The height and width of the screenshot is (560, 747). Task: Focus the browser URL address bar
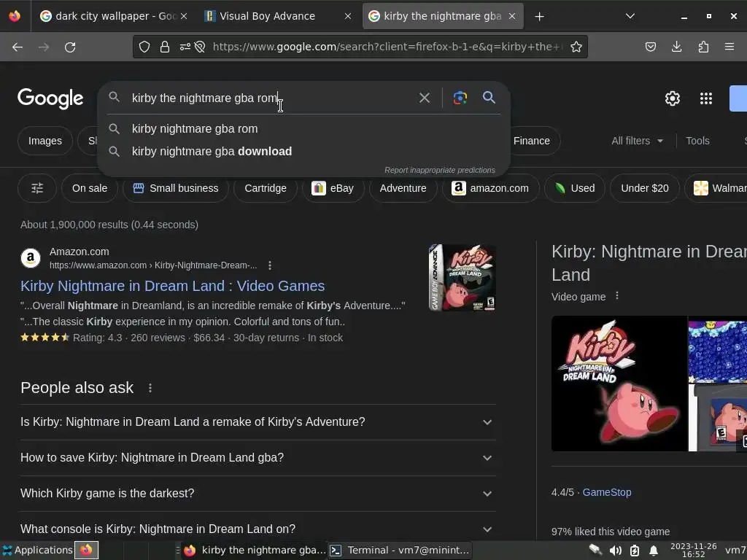click(x=386, y=47)
